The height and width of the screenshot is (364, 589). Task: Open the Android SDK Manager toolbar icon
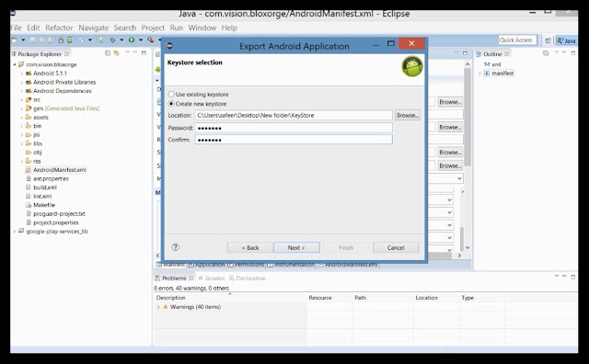(61, 40)
